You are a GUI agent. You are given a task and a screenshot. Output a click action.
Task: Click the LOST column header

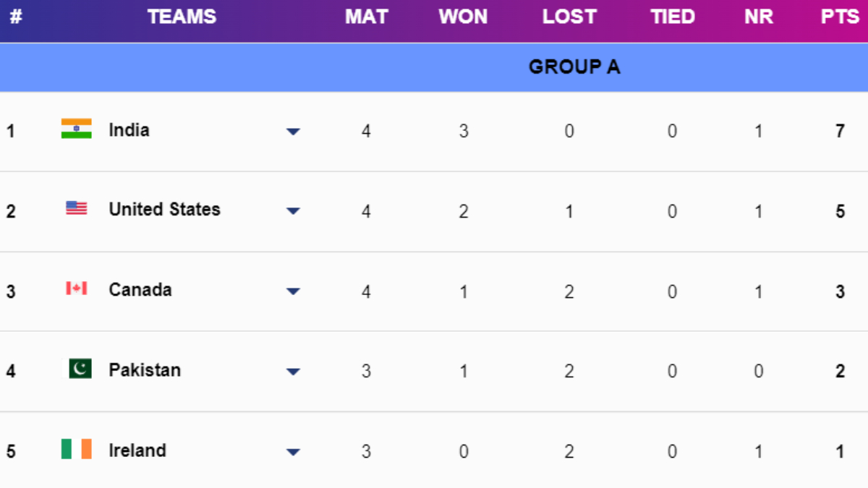tap(569, 17)
